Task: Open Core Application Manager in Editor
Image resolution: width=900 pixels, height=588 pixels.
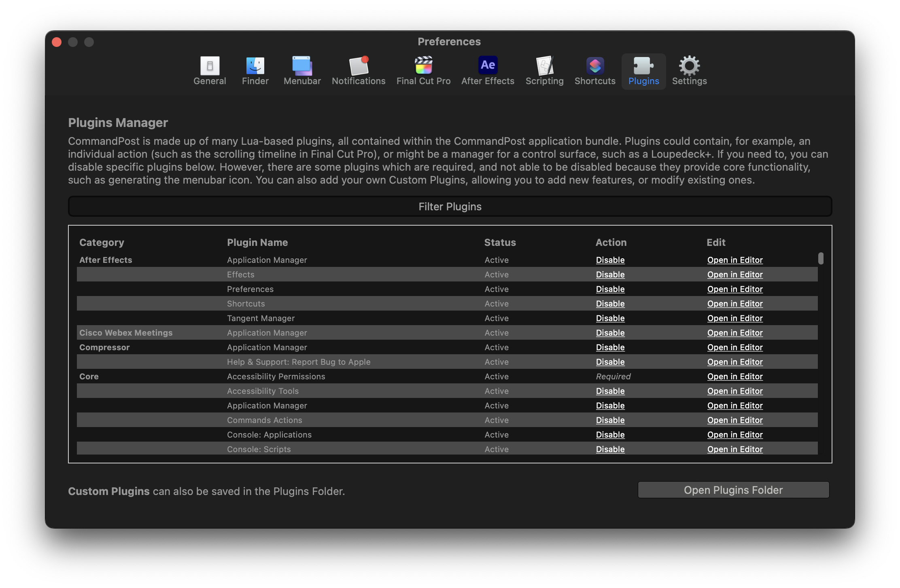Action: [735, 406]
